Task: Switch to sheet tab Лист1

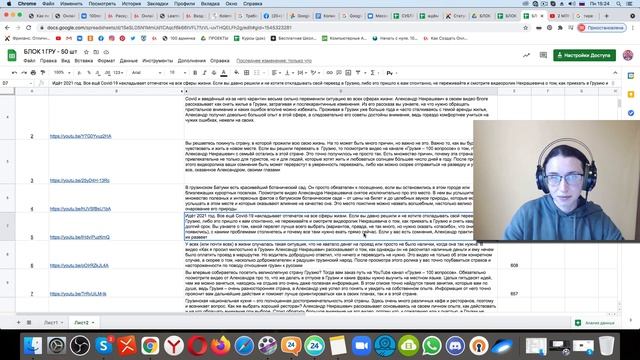Action: 53,322
